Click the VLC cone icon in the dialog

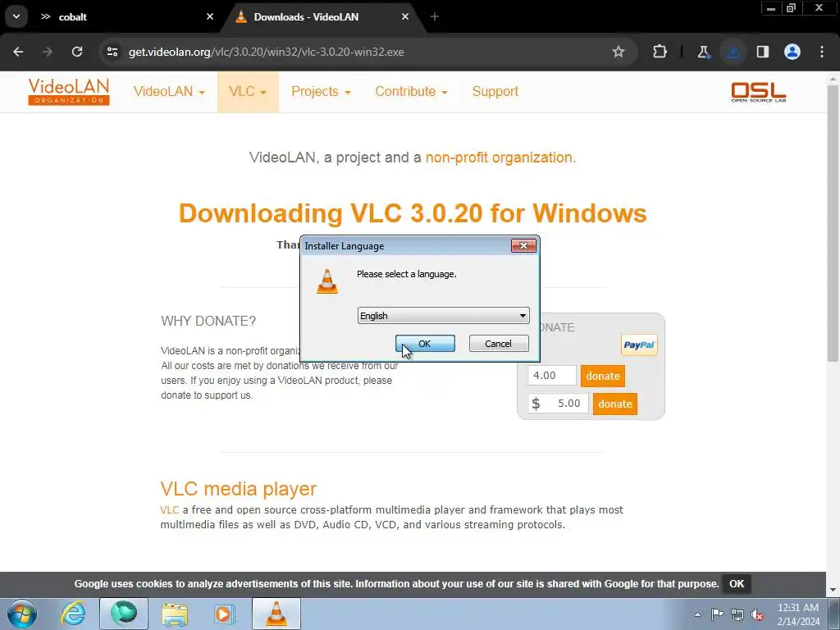[x=327, y=281]
